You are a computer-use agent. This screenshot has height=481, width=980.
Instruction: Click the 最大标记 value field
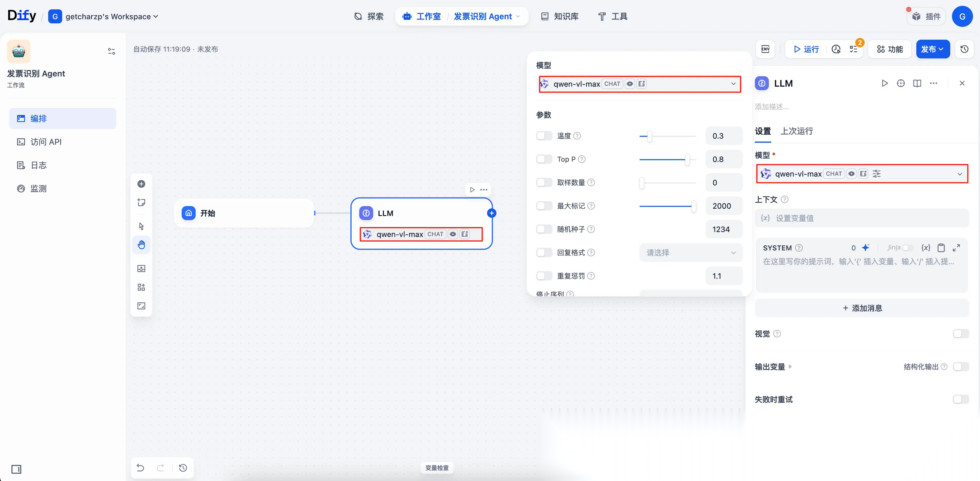(723, 206)
